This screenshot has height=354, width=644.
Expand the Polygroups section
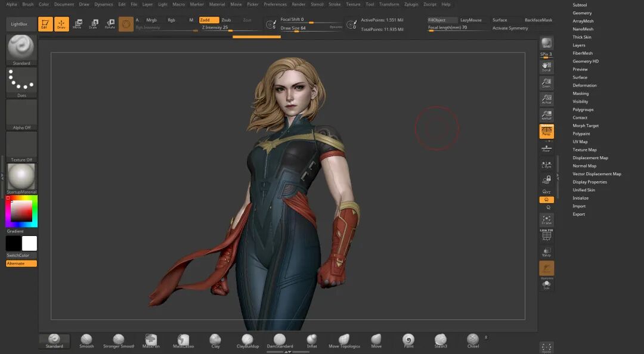click(583, 110)
